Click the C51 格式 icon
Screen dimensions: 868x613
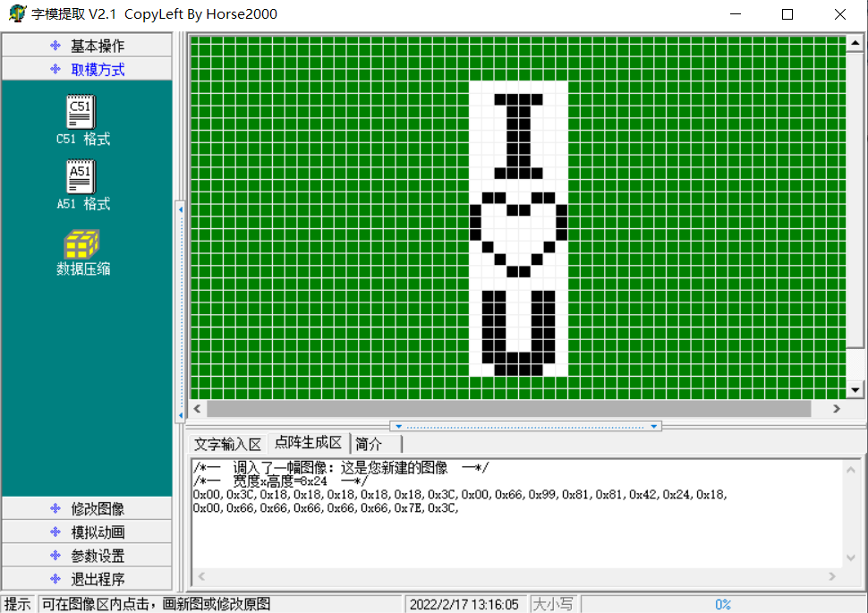81,112
